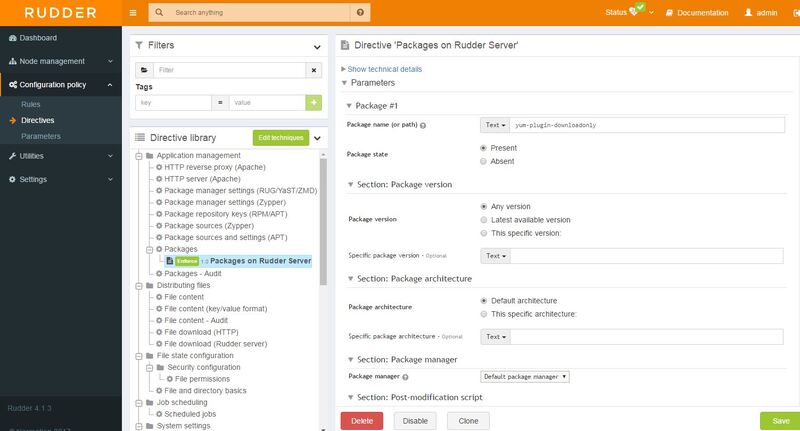
Task: Click the Status heart icon
Action: [x=633, y=12]
